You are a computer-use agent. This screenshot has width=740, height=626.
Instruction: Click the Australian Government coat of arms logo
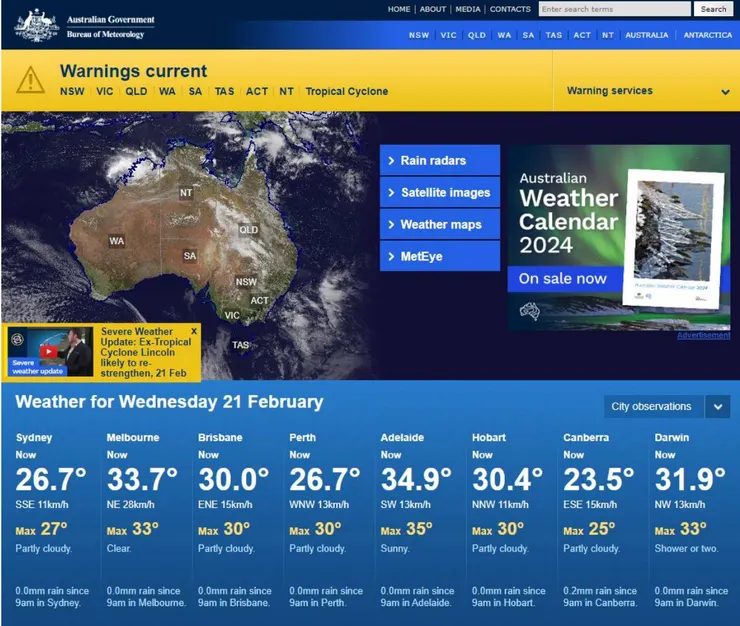click(37, 25)
